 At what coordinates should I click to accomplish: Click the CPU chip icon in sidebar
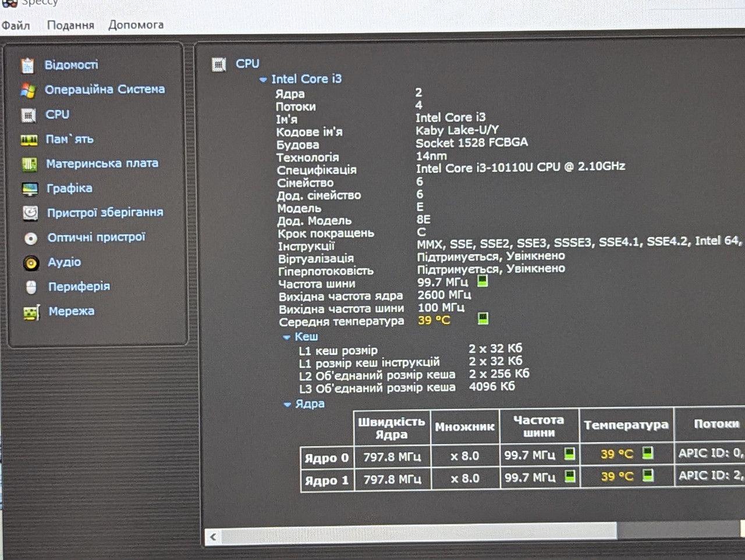[x=29, y=115]
